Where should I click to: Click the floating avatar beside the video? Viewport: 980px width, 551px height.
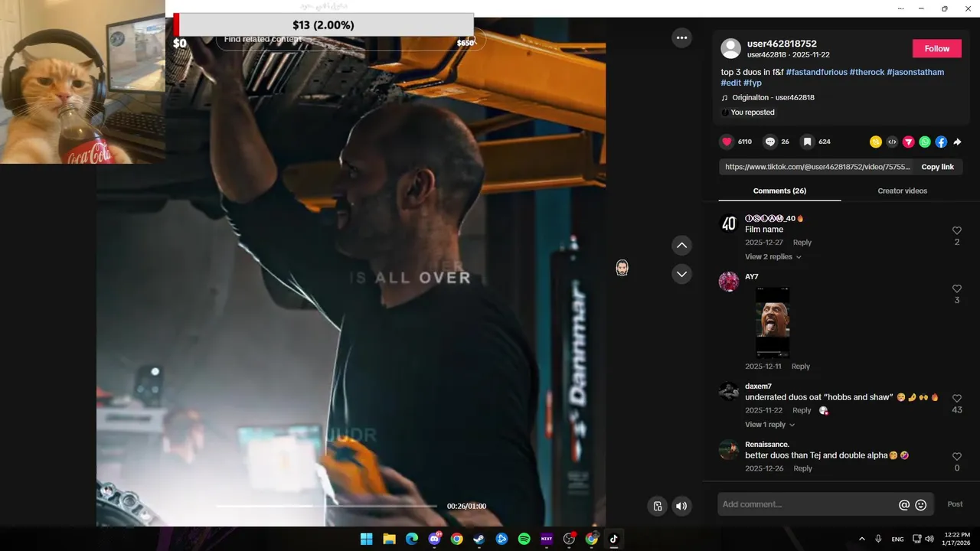tap(622, 268)
